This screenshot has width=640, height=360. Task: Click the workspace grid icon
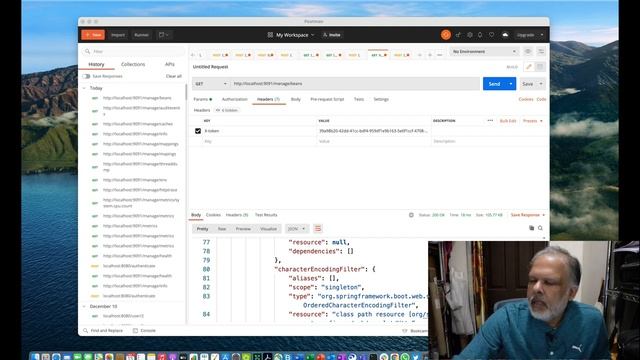pos(270,35)
